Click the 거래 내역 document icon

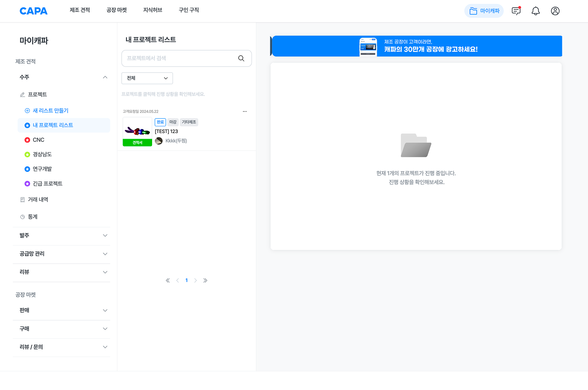pos(22,199)
